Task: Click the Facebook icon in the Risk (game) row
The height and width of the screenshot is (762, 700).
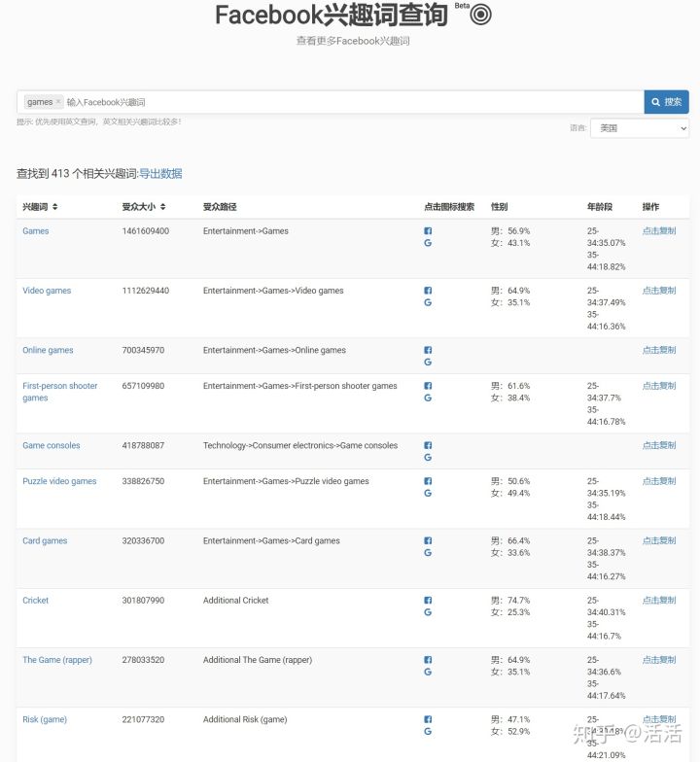Action: 428,719
